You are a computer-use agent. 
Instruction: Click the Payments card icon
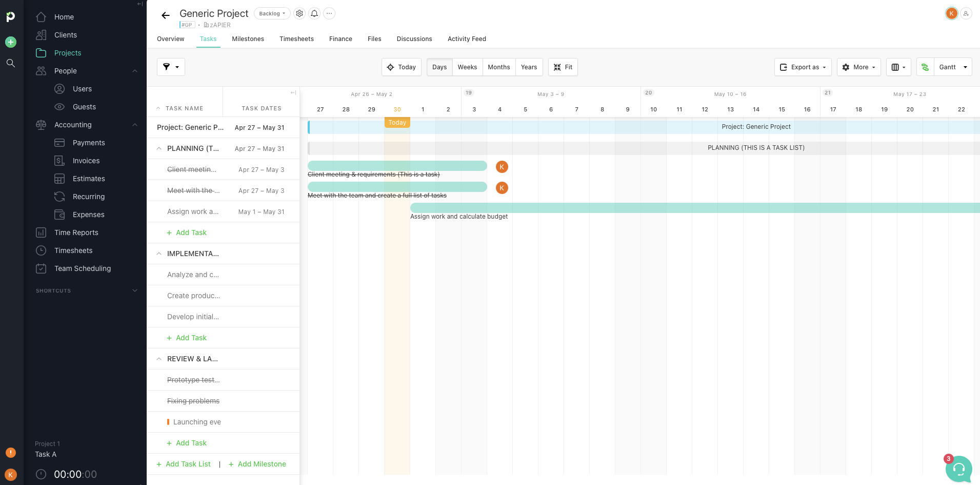tap(59, 143)
